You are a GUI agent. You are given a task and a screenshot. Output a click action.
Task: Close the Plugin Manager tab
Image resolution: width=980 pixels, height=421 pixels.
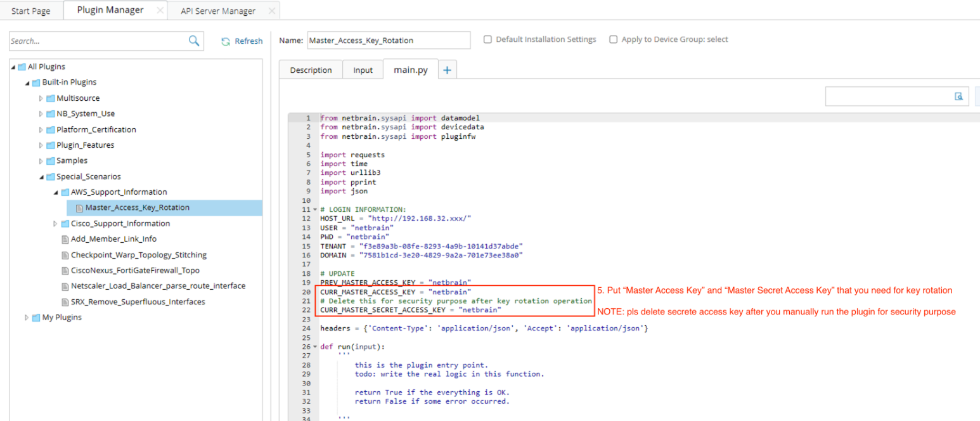point(160,11)
